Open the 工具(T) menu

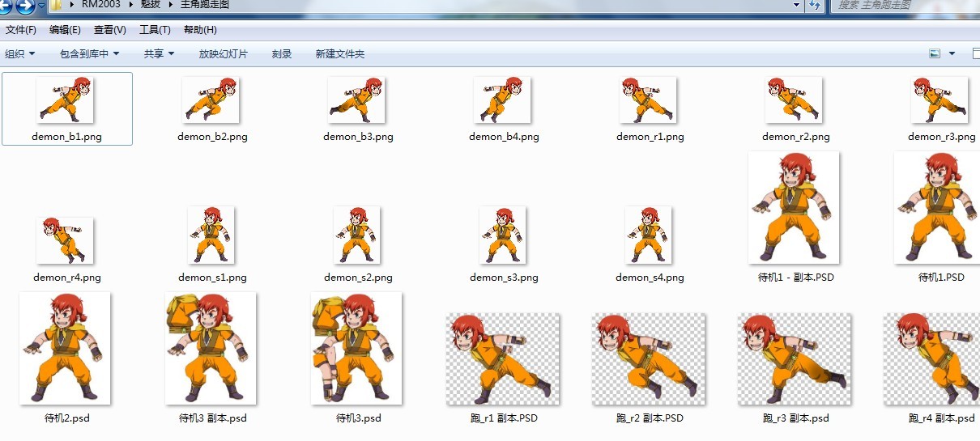156,30
